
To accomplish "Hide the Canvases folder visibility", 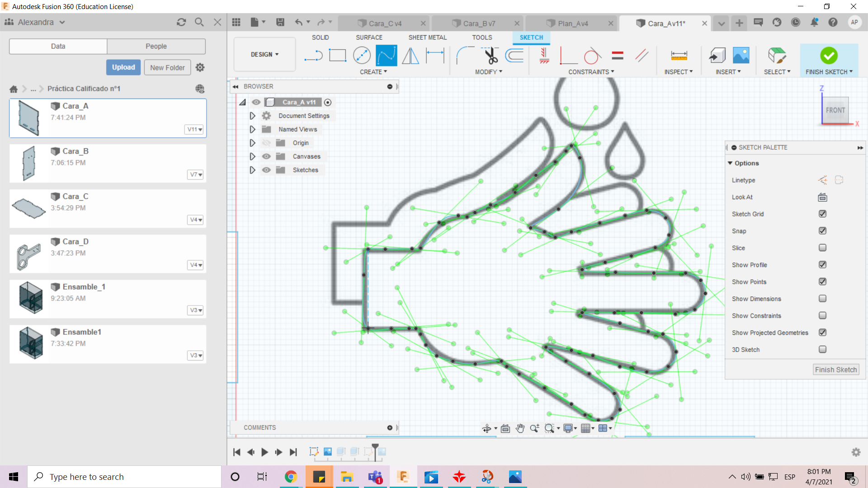I will pos(266,156).
